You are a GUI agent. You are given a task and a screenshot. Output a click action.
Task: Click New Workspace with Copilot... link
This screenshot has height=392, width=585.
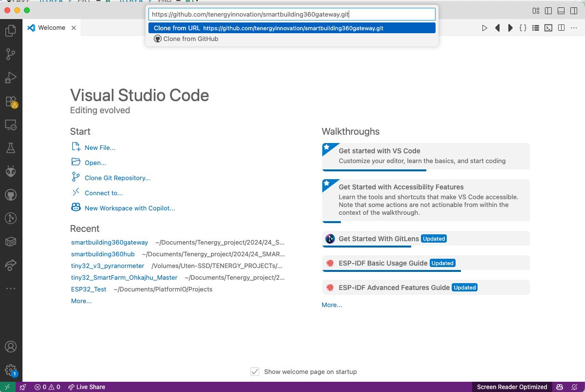[130, 208]
